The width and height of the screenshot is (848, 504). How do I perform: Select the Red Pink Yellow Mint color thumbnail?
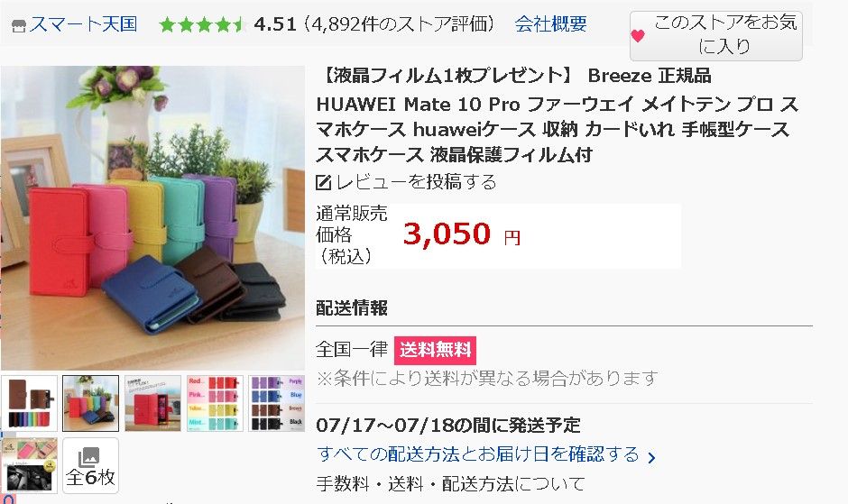click(x=215, y=403)
